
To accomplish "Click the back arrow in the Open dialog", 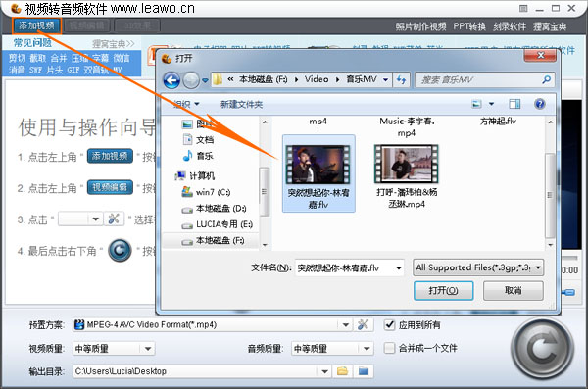I will coord(171,80).
